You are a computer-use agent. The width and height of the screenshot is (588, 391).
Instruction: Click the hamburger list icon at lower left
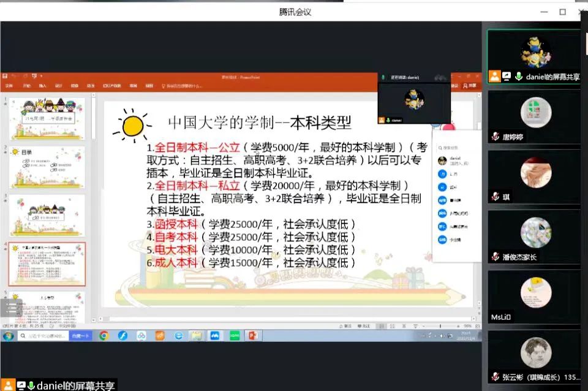(x=12, y=308)
